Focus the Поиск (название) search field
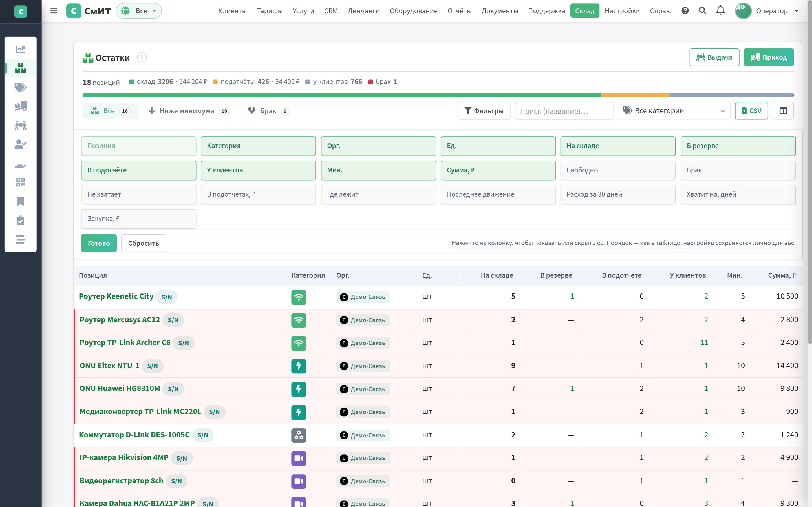 [x=564, y=111]
